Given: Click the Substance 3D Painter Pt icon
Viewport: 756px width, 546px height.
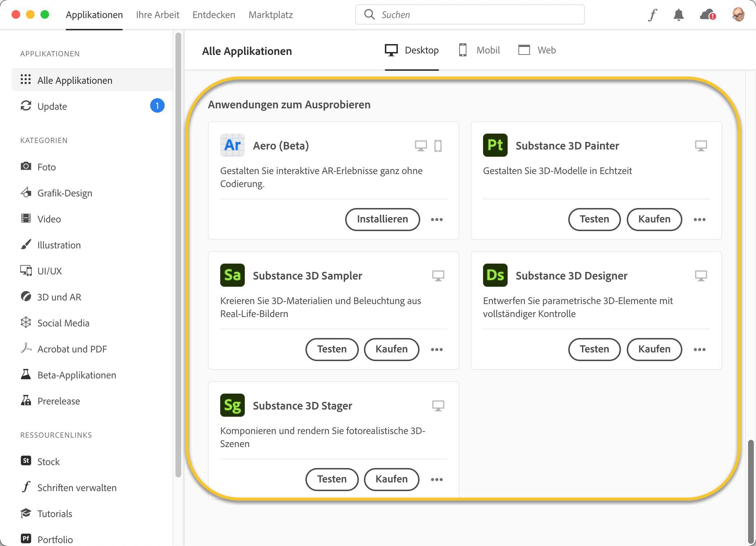Looking at the screenshot, I should coord(495,145).
